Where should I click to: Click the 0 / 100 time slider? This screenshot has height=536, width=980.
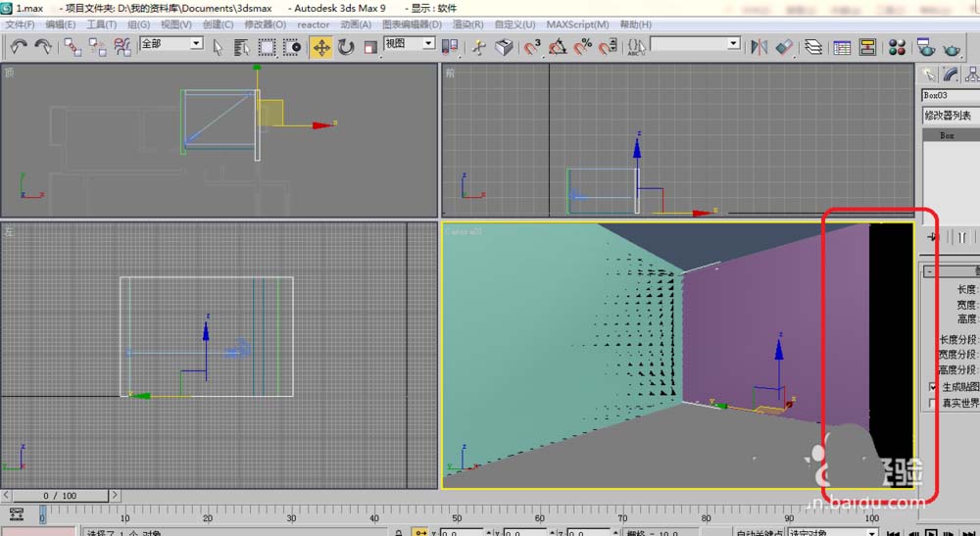tap(60, 497)
